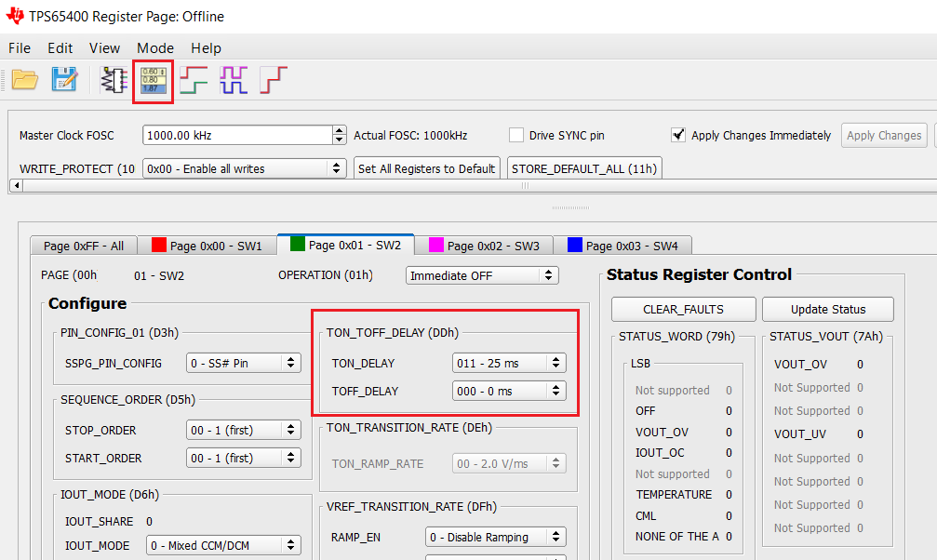Open the START_ORDER dropdown

tap(243, 458)
